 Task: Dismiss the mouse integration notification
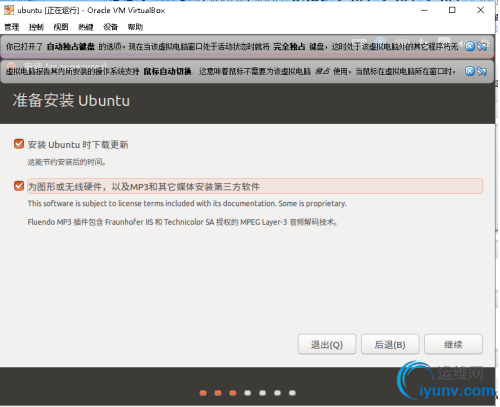click(470, 71)
